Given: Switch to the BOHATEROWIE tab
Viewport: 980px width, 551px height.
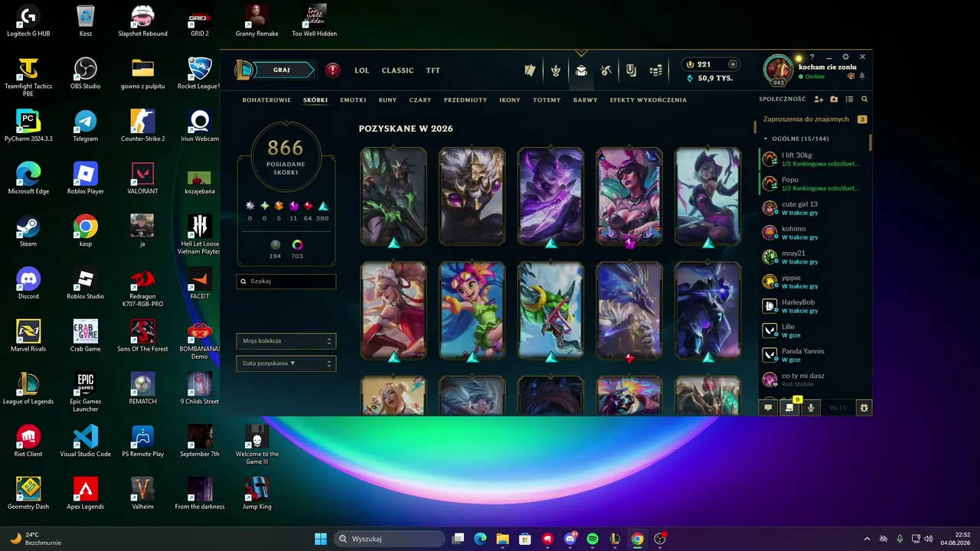Looking at the screenshot, I should click(x=266, y=100).
